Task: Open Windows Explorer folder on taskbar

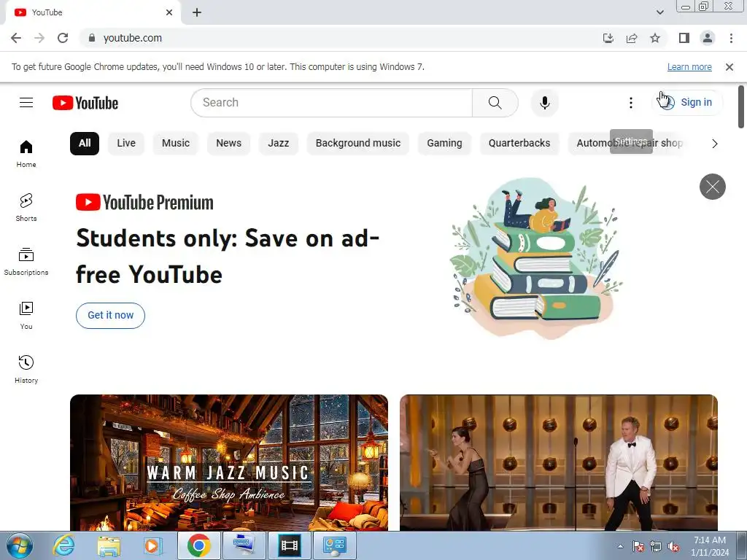Action: pos(109,545)
